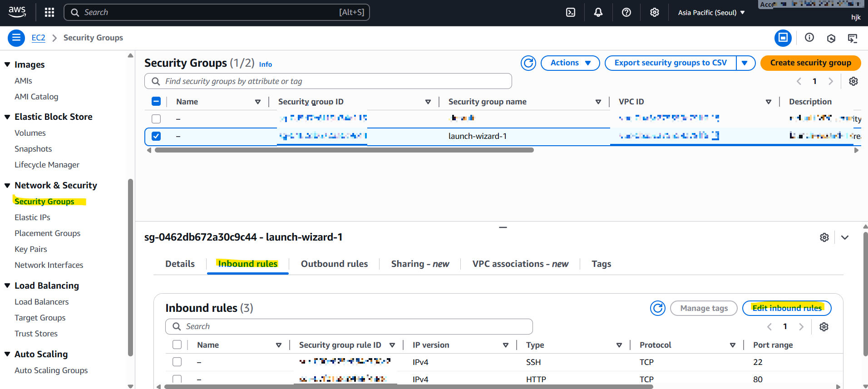Viewport: 868px width, 389px height.
Task: Focus the Inbound rules Search field
Action: [x=349, y=327]
